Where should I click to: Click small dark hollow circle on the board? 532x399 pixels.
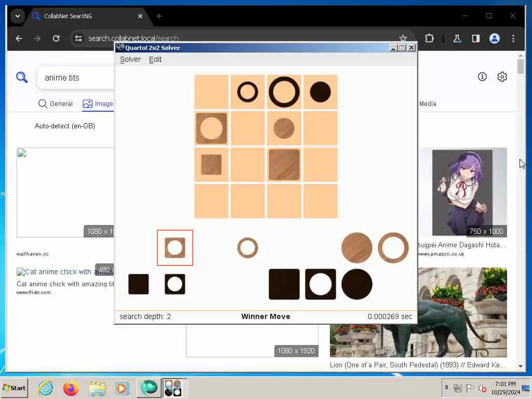(x=247, y=92)
